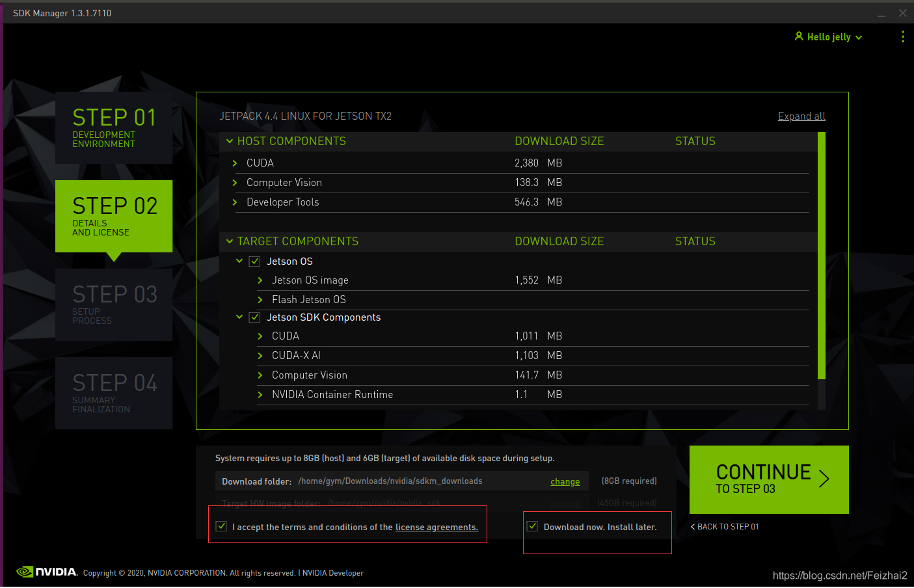
Task: Collapse the Target Components section
Action: click(x=230, y=241)
